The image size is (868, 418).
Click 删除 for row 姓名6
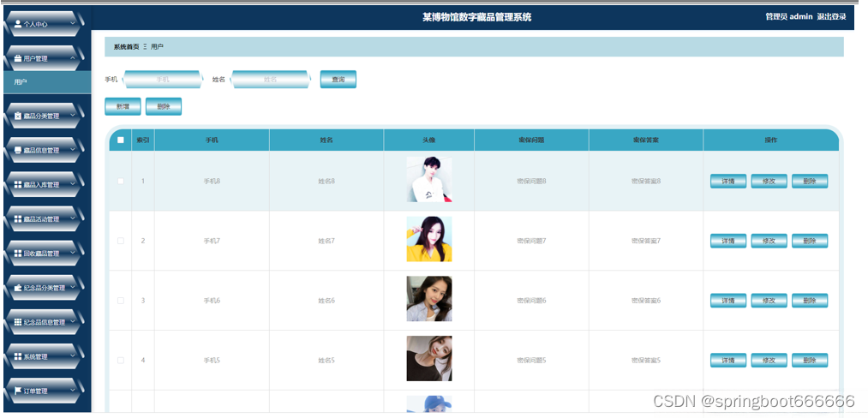[810, 301]
